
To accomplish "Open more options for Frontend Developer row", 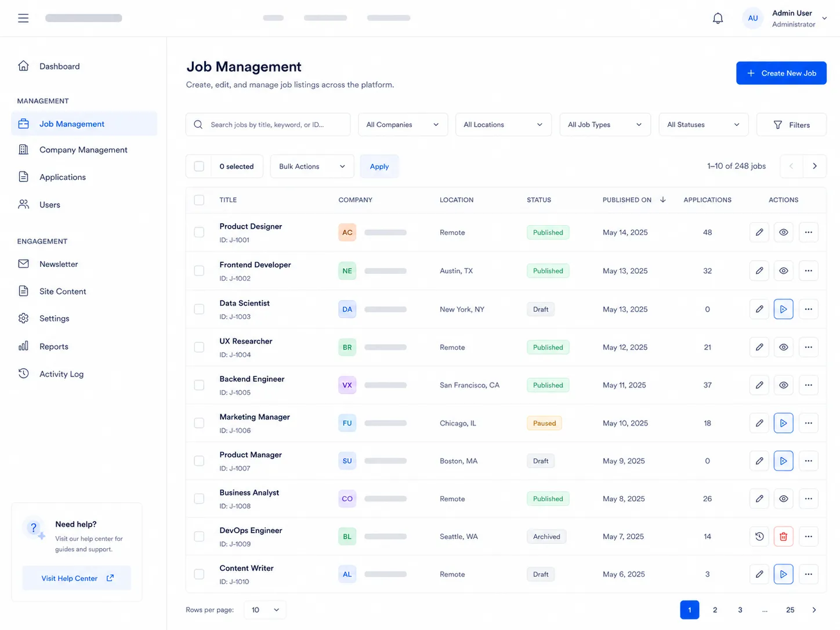I will (x=808, y=271).
